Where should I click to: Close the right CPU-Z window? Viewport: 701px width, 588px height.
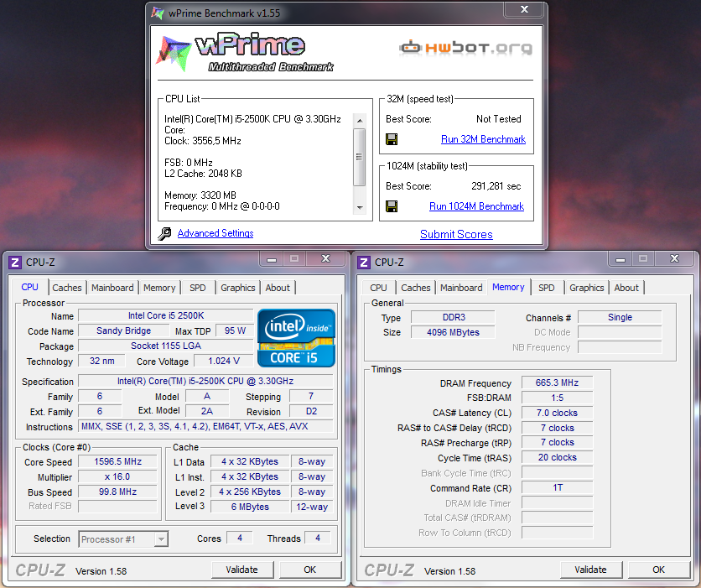tap(675, 259)
